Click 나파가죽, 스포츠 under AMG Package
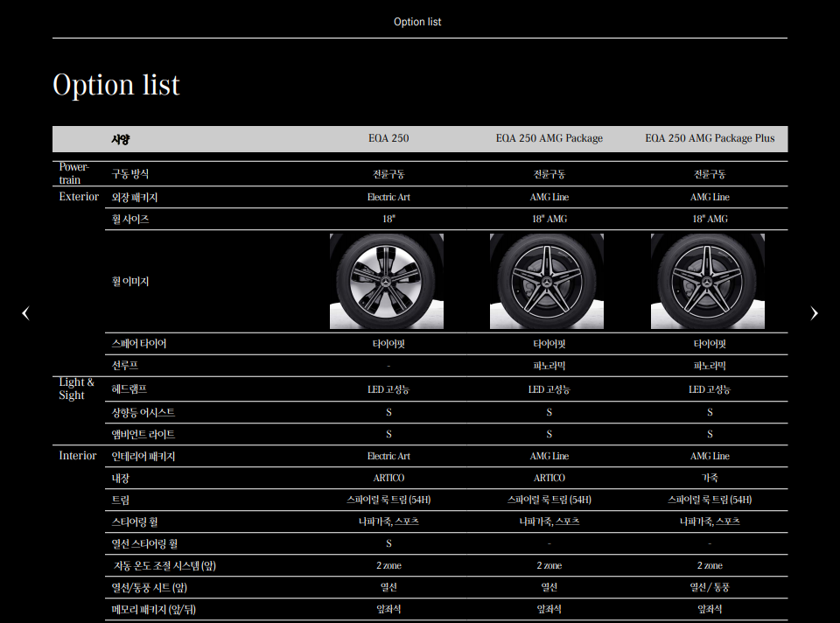 coord(549,521)
